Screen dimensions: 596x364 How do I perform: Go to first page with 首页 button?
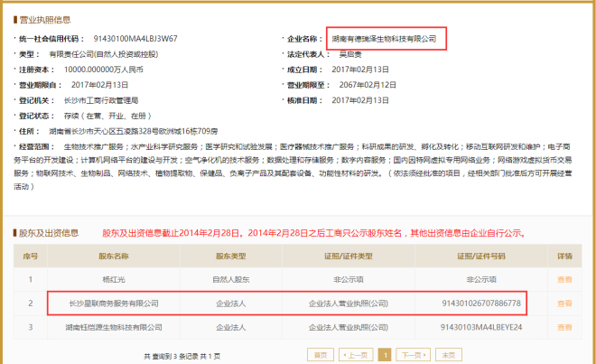(321, 355)
